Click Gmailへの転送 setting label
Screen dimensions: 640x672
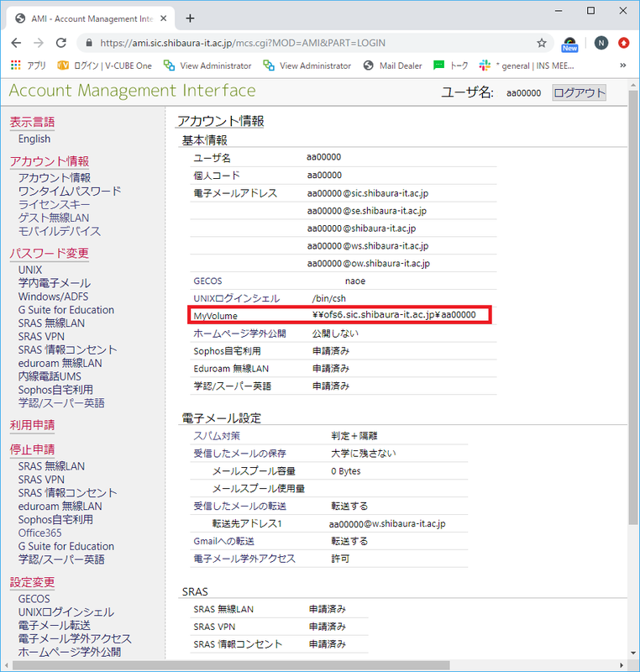(223, 541)
